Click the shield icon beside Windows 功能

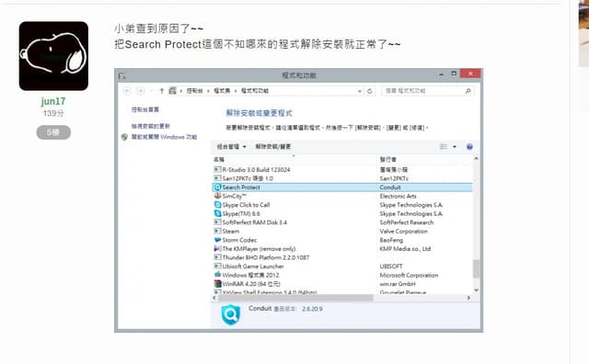(125, 137)
